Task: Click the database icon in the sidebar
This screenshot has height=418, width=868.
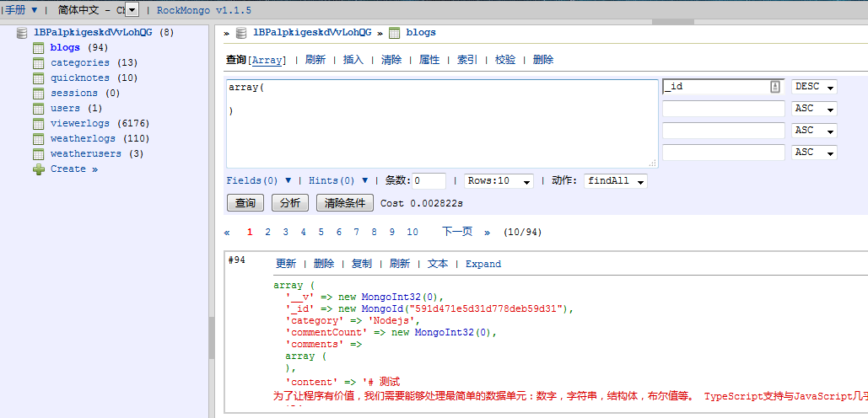Action: 23,33
